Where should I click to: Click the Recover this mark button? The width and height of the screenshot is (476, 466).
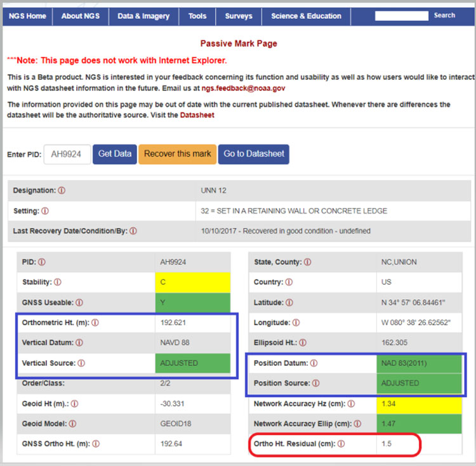click(x=177, y=154)
